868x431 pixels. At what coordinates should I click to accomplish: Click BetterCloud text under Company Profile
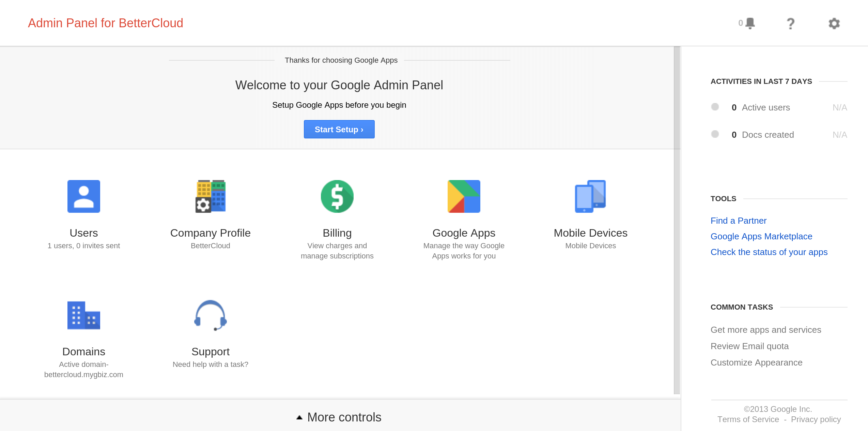pos(211,246)
